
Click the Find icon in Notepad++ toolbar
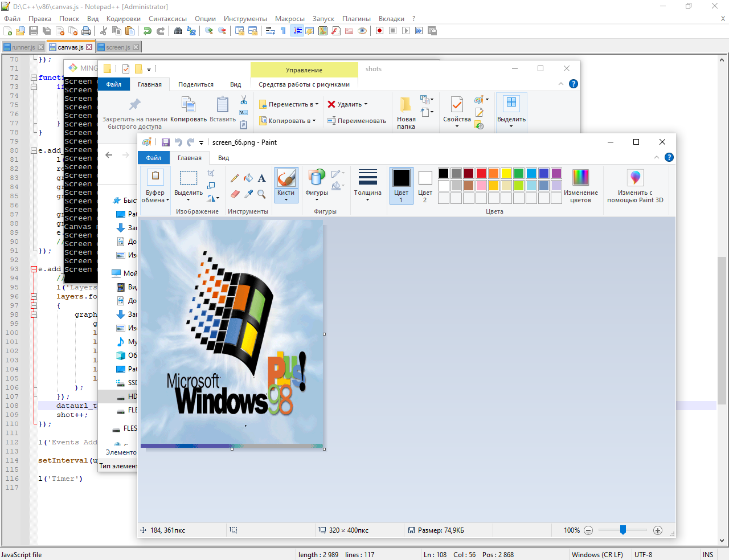pos(178,31)
